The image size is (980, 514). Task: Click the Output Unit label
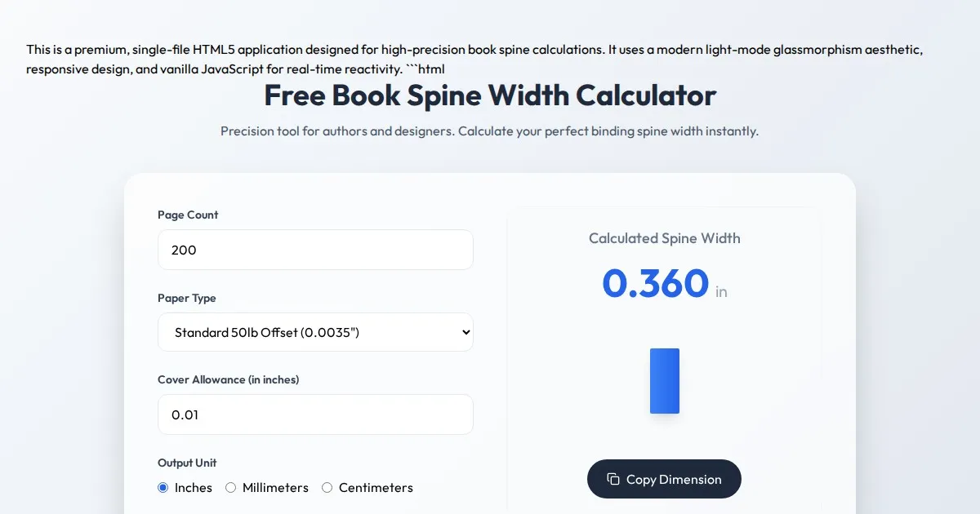(187, 463)
